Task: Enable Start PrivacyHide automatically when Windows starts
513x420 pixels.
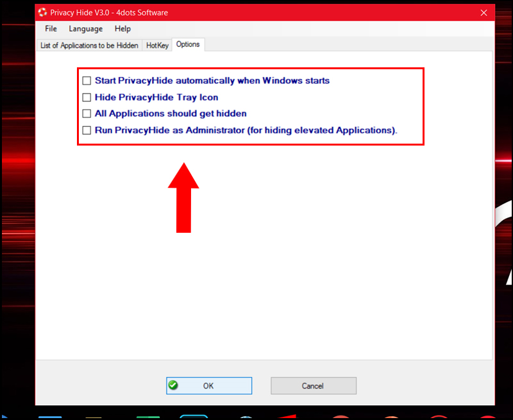Action: coord(87,80)
